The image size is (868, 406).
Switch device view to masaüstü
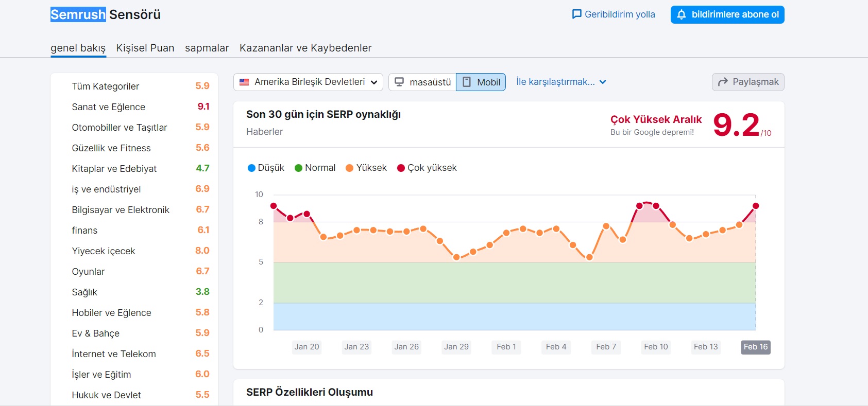(x=422, y=82)
